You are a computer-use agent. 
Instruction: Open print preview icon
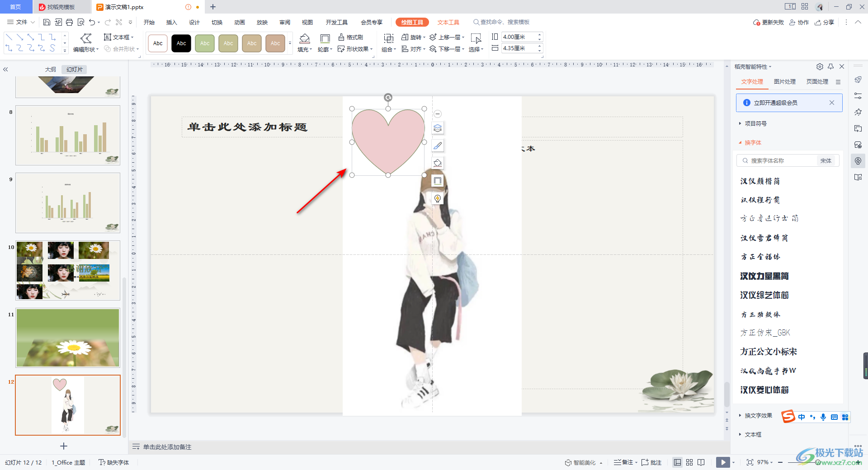point(81,22)
